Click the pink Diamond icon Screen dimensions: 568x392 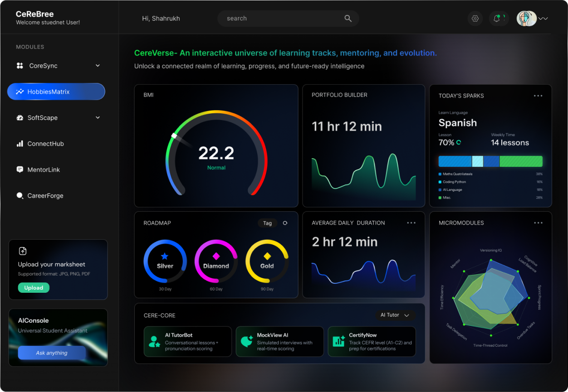coord(216,256)
